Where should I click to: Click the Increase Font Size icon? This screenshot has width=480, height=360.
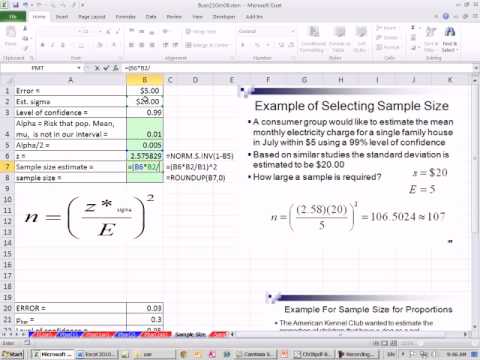click(x=108, y=32)
